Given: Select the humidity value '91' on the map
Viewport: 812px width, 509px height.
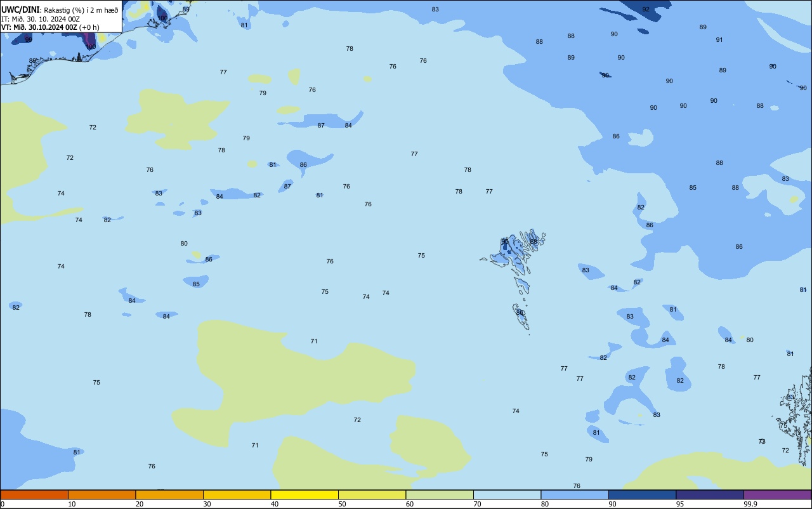Looking at the screenshot, I should [719, 39].
